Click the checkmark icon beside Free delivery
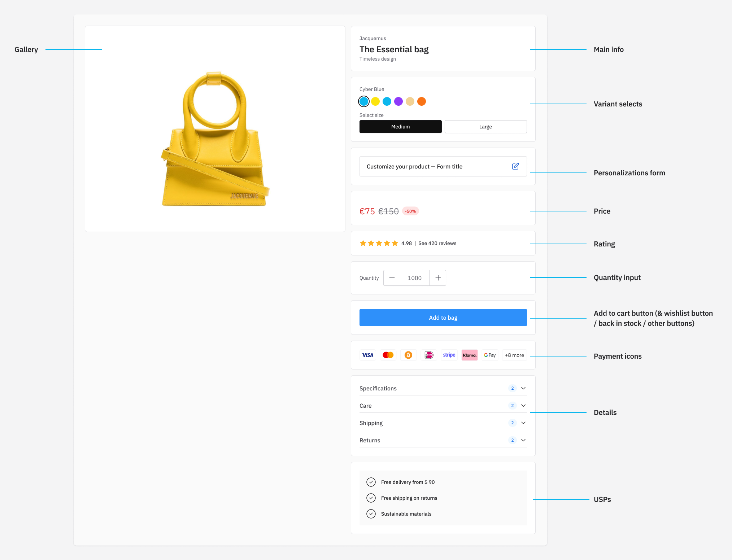This screenshot has width=732, height=560. [x=371, y=482]
